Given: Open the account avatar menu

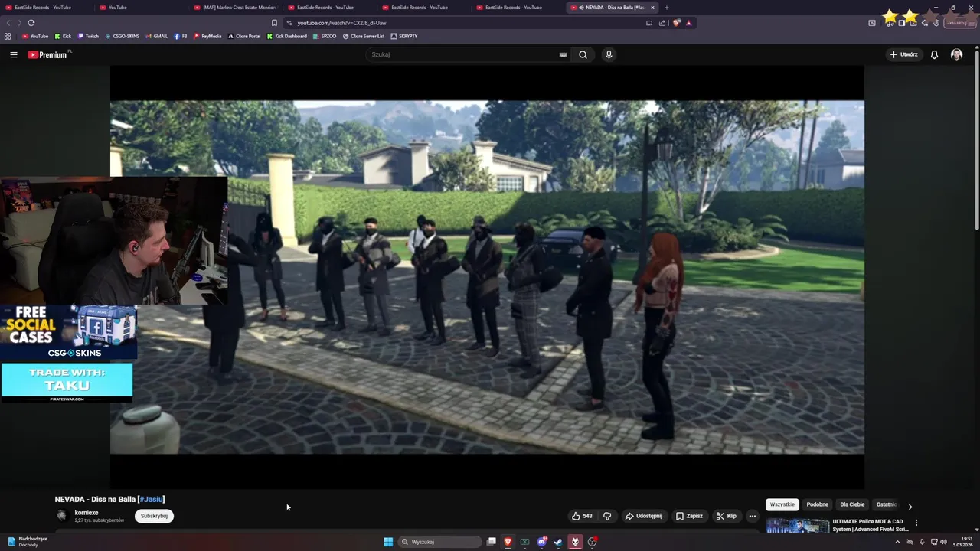Looking at the screenshot, I should point(956,55).
